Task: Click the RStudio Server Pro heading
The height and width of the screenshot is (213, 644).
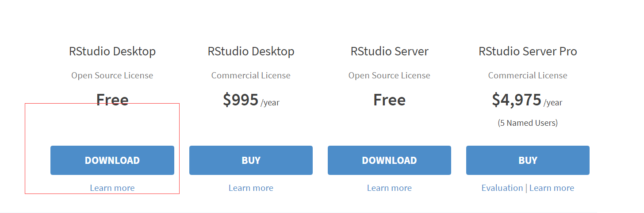Action: click(x=528, y=51)
